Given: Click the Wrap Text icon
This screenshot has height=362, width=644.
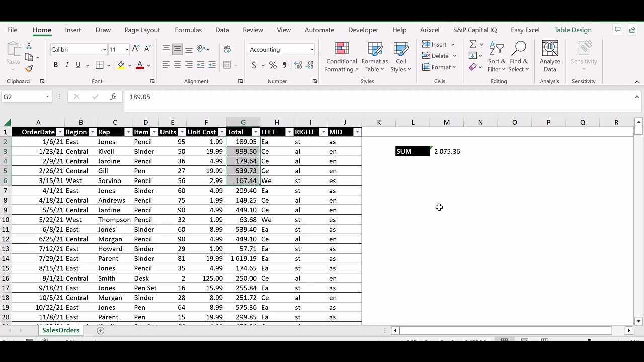Looking at the screenshot, I should (x=227, y=49).
